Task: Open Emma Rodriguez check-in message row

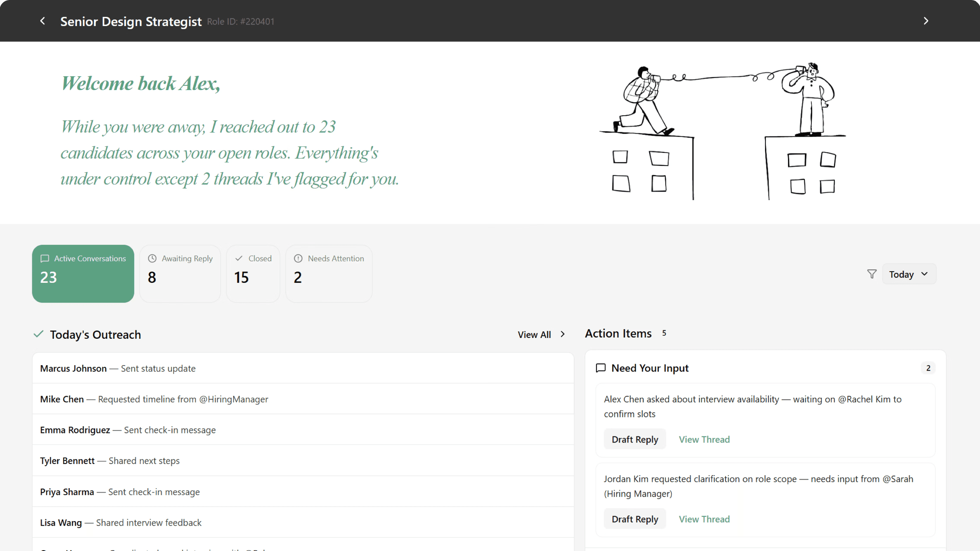Action: pyautogui.click(x=303, y=430)
